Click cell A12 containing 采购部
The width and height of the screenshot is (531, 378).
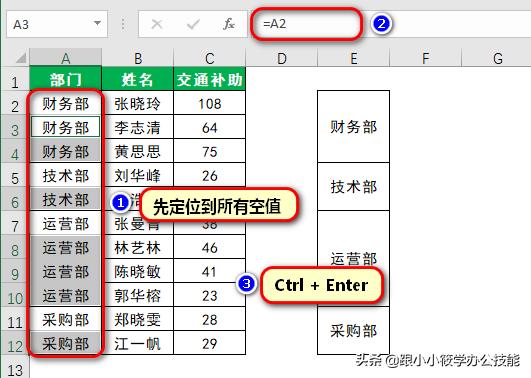[66, 343]
